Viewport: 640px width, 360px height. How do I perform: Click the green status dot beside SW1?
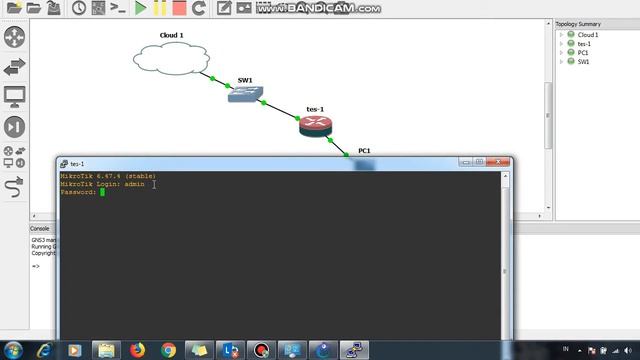(571, 62)
